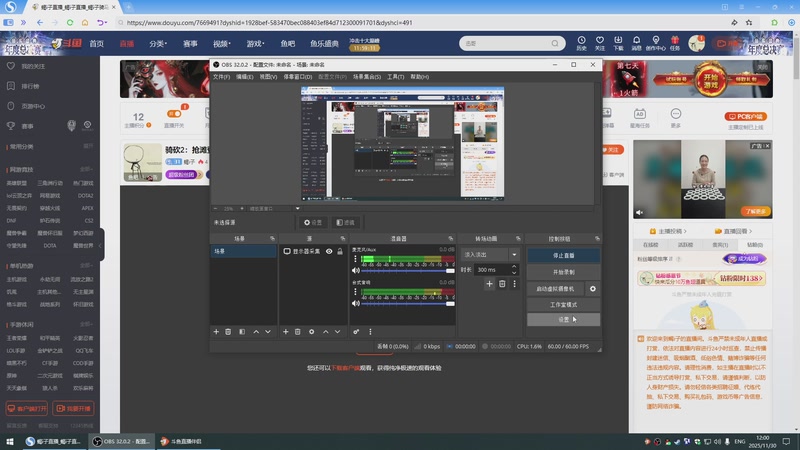Open advanced audio properties in mixer toolbar

(356, 332)
